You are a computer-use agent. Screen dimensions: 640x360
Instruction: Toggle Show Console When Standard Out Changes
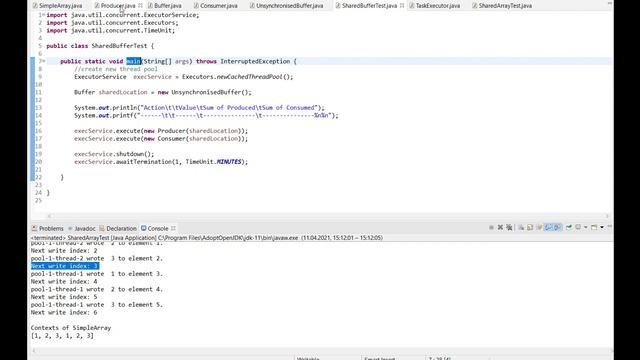pos(549,227)
